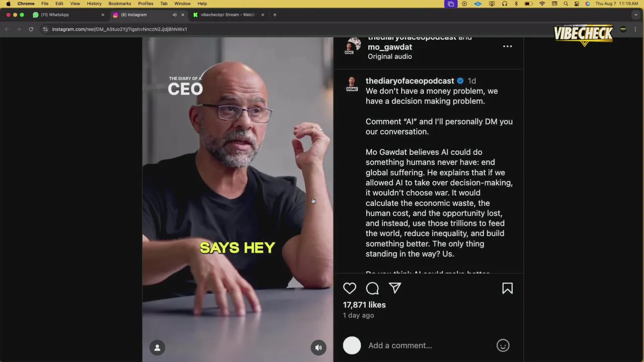Screen dimensions: 644x362
Task: Visit mo_gawdat profile link
Action: tap(390, 47)
